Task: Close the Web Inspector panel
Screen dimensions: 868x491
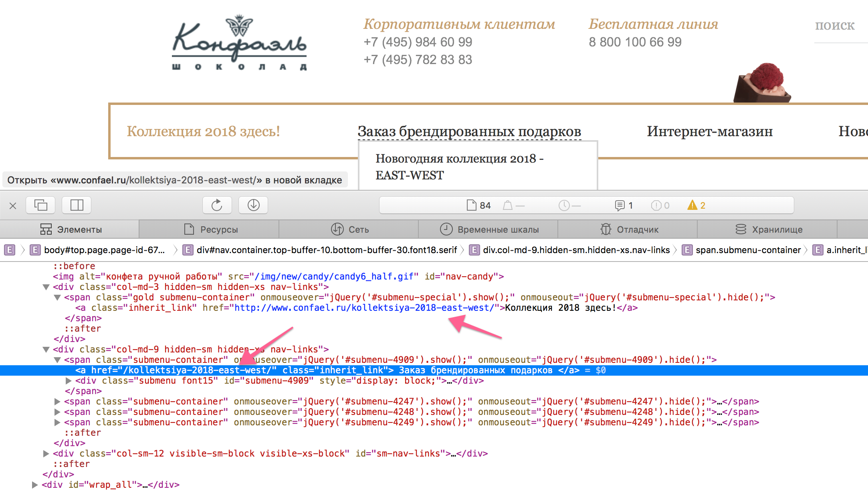Action: point(13,206)
